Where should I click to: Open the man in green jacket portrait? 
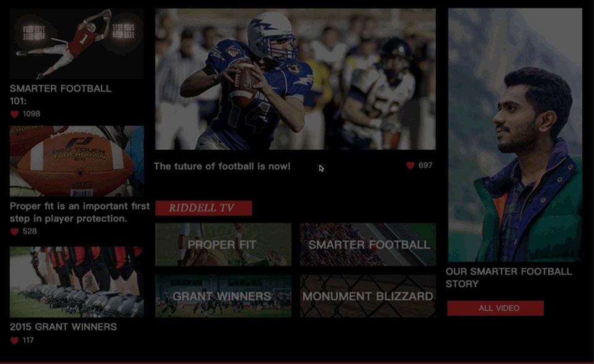[x=515, y=135]
